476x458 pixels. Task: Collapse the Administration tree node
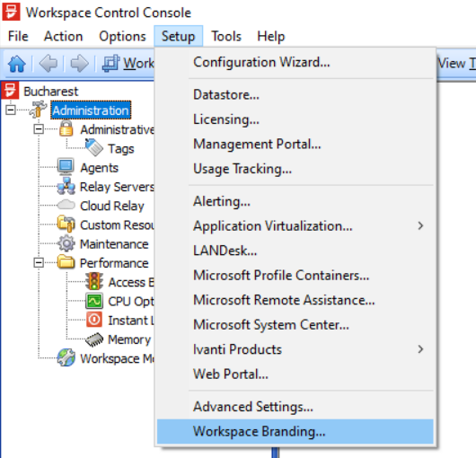10,110
